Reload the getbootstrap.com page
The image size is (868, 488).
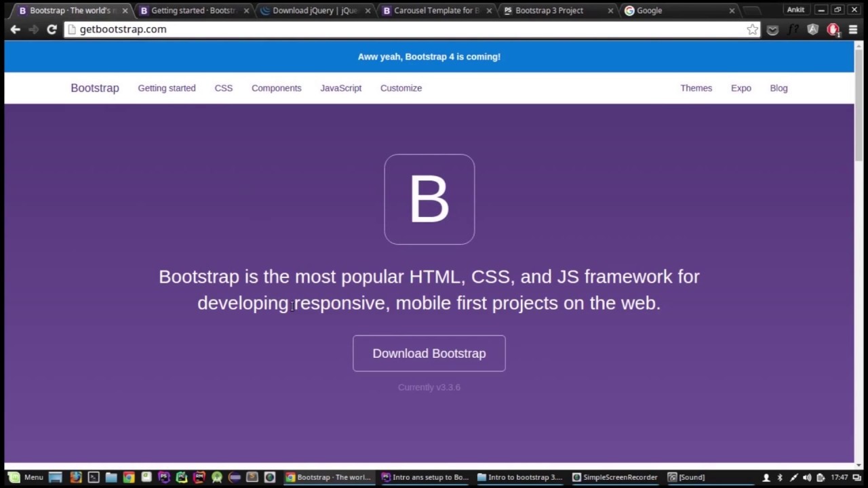52,29
